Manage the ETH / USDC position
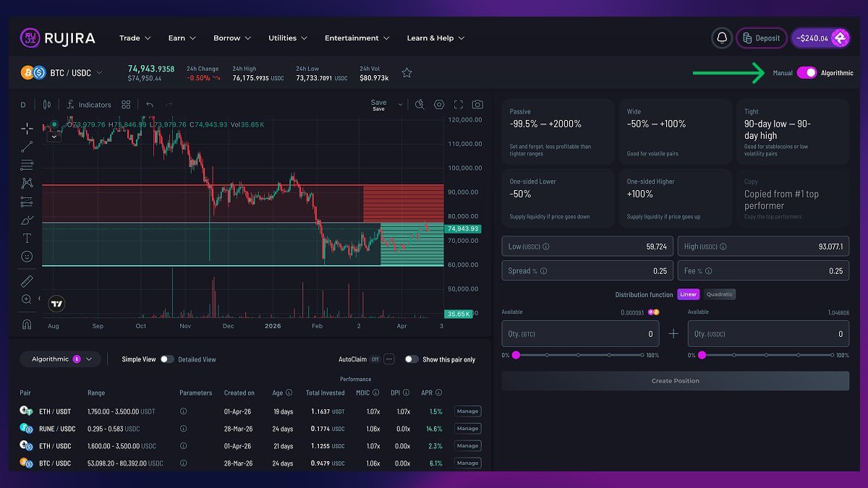The image size is (868, 488). (467, 446)
